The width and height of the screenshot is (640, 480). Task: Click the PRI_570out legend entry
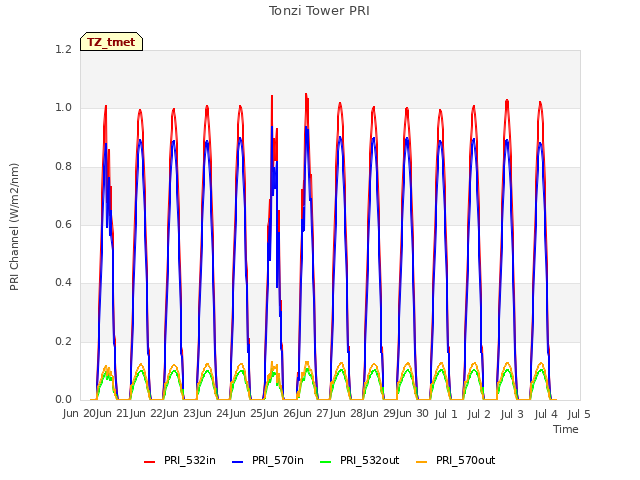tap(456, 461)
